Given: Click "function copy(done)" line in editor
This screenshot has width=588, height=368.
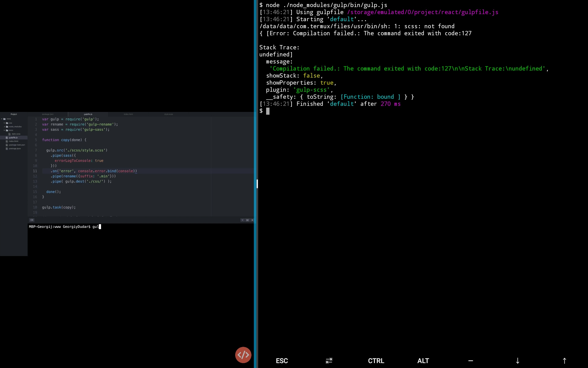Looking at the screenshot, I should [64, 140].
